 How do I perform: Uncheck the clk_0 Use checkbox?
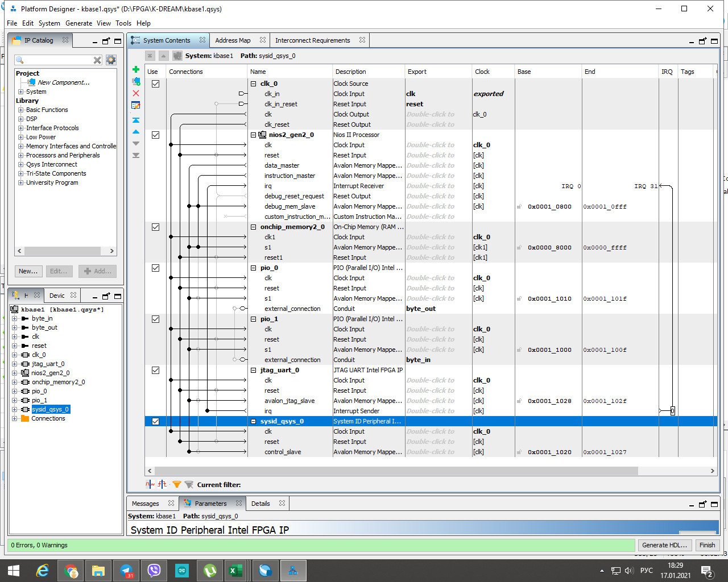tap(155, 84)
